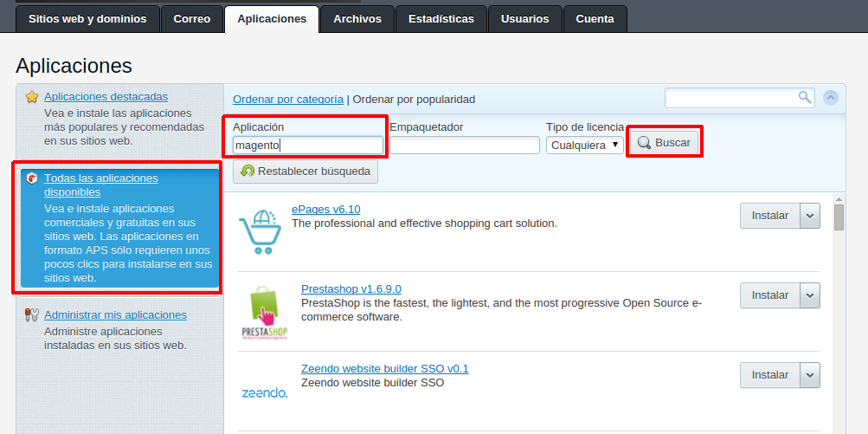Click Restablecer búsqueda button
868x434 pixels.
(x=305, y=172)
